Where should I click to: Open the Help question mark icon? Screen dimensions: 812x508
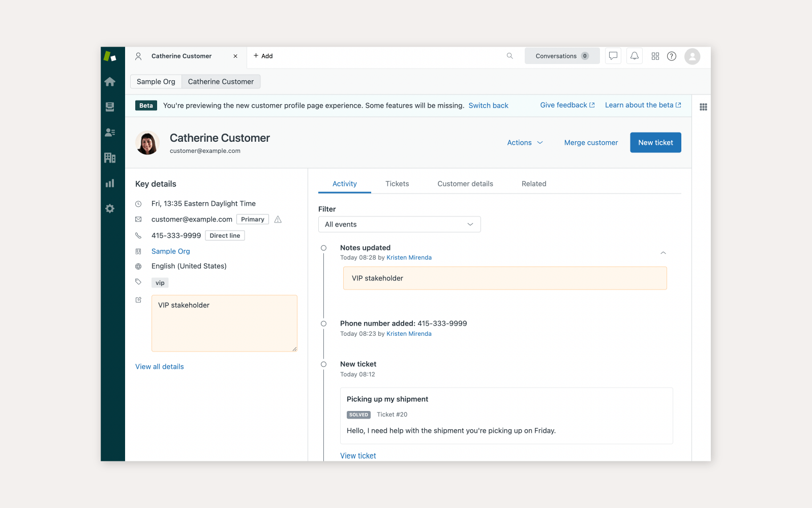pyautogui.click(x=672, y=56)
